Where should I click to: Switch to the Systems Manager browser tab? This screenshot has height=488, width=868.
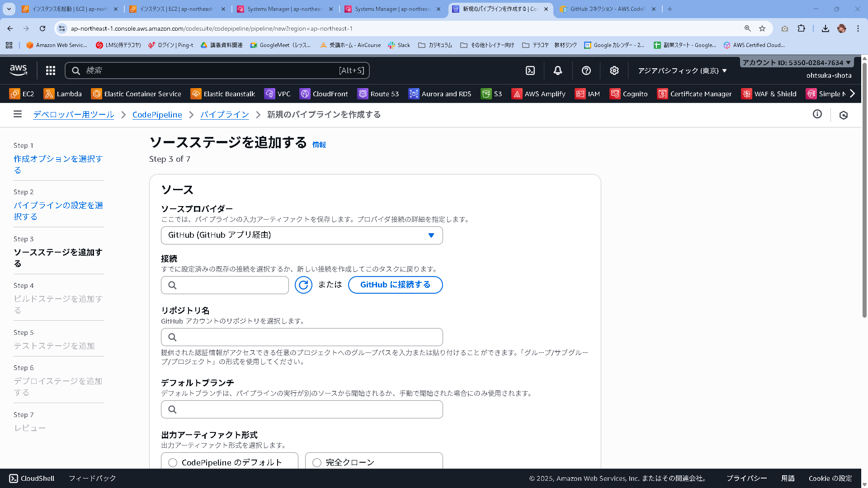pos(285,9)
